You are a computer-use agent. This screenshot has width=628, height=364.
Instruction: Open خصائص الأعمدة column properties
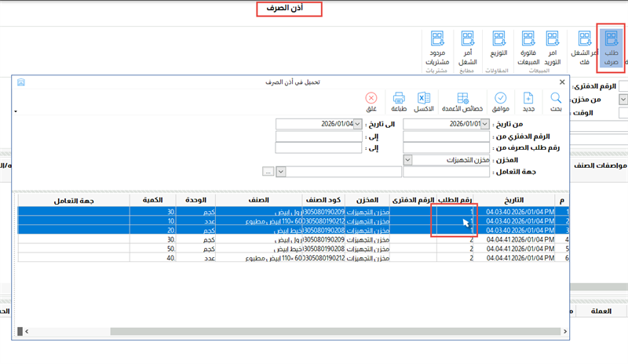[x=462, y=98]
